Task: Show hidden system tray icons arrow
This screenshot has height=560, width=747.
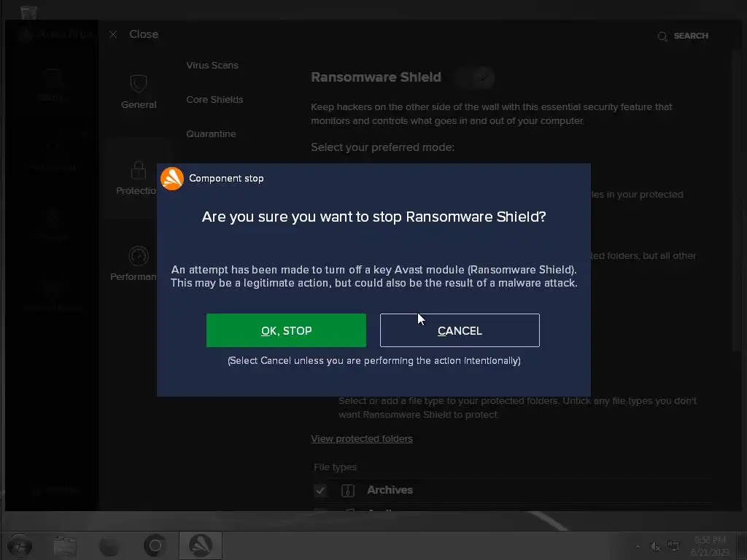Action: click(638, 546)
